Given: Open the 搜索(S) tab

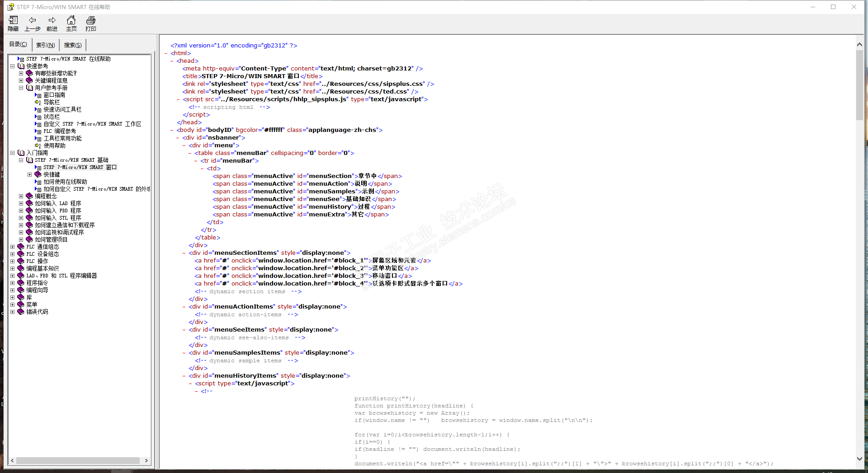Looking at the screenshot, I should point(73,45).
